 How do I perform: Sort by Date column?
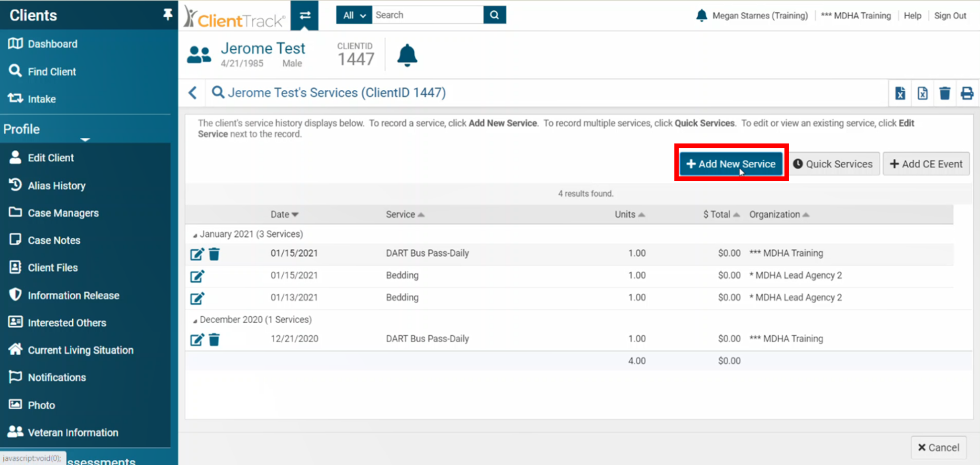point(284,214)
